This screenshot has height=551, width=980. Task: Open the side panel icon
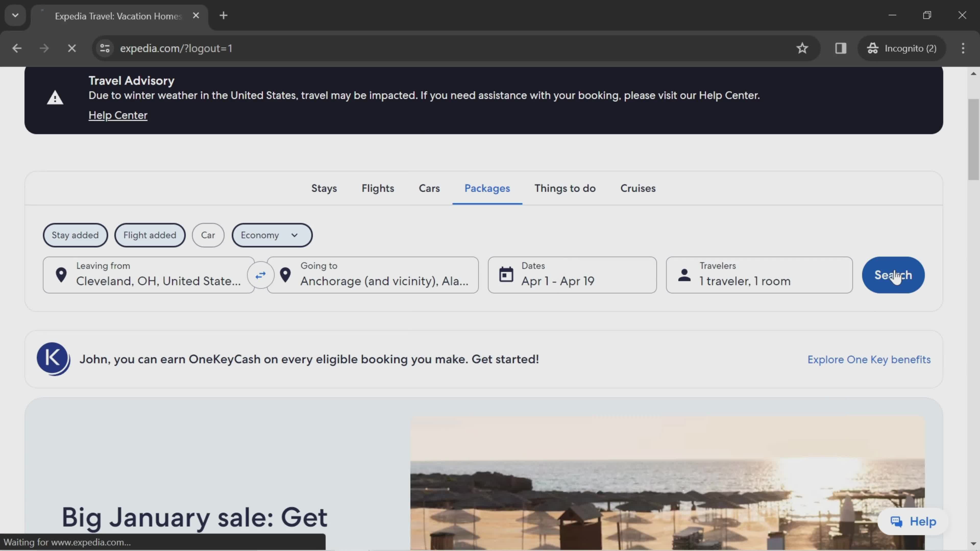point(840,48)
